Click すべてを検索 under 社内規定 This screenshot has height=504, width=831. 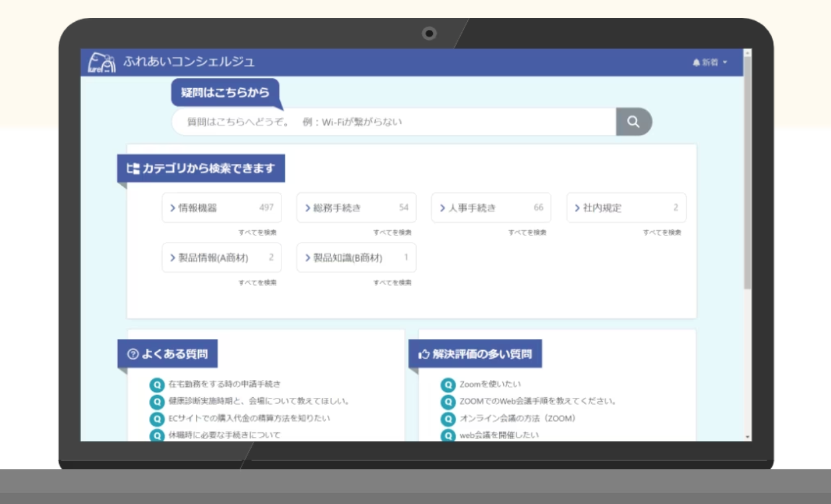tap(662, 233)
